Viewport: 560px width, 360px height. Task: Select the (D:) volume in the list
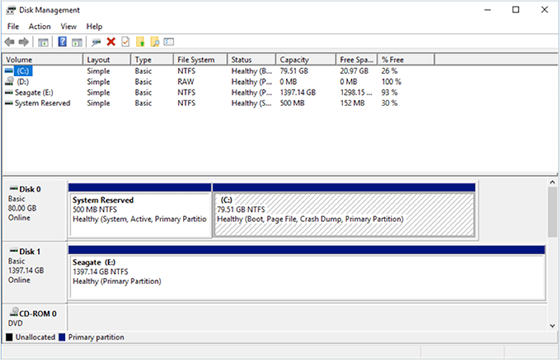23,82
